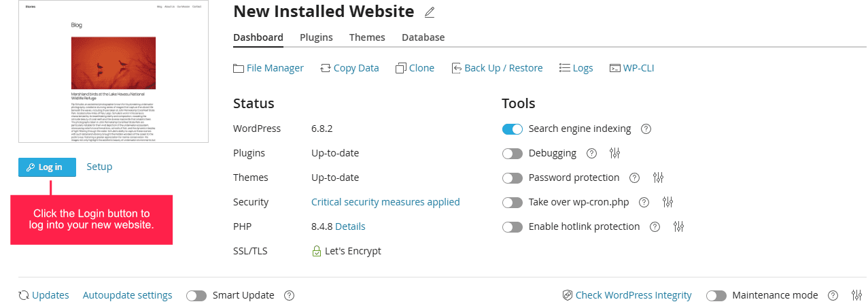The image size is (868, 304).
Task: Open File Manager
Action: tap(268, 68)
